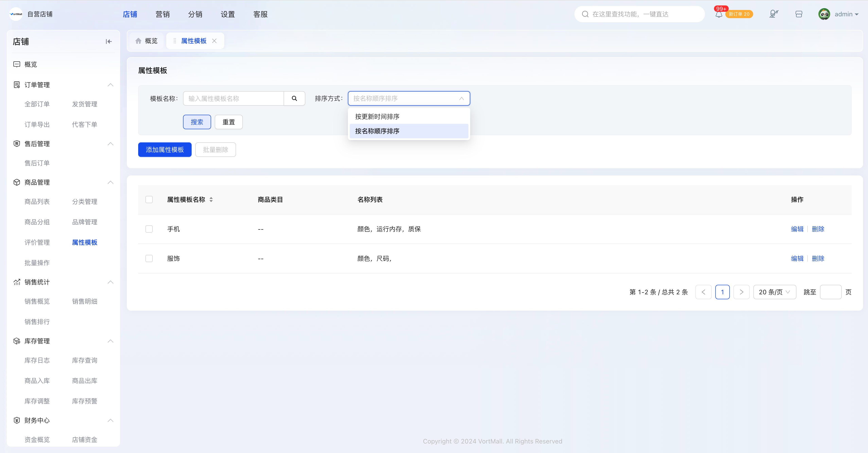The height and width of the screenshot is (453, 868).
Task: Open the admin user dropdown
Action: [846, 14]
